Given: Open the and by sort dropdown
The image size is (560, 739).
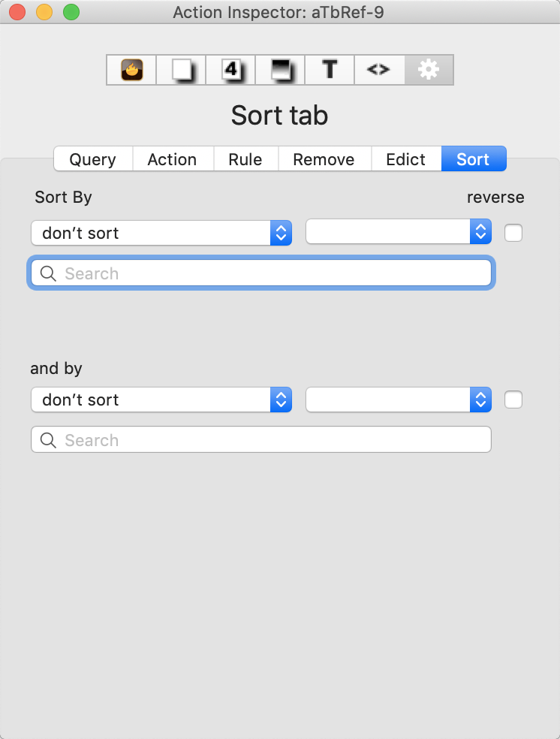Looking at the screenshot, I should point(161,400).
